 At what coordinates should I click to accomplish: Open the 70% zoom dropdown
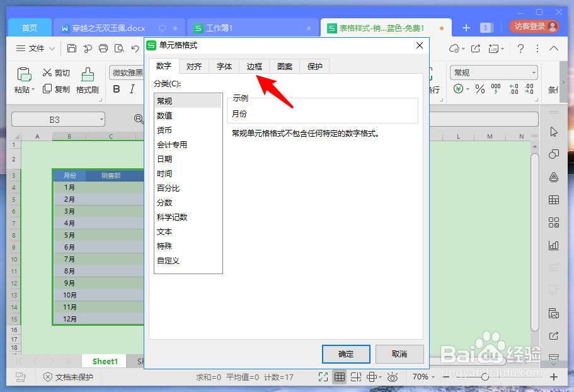click(x=424, y=376)
